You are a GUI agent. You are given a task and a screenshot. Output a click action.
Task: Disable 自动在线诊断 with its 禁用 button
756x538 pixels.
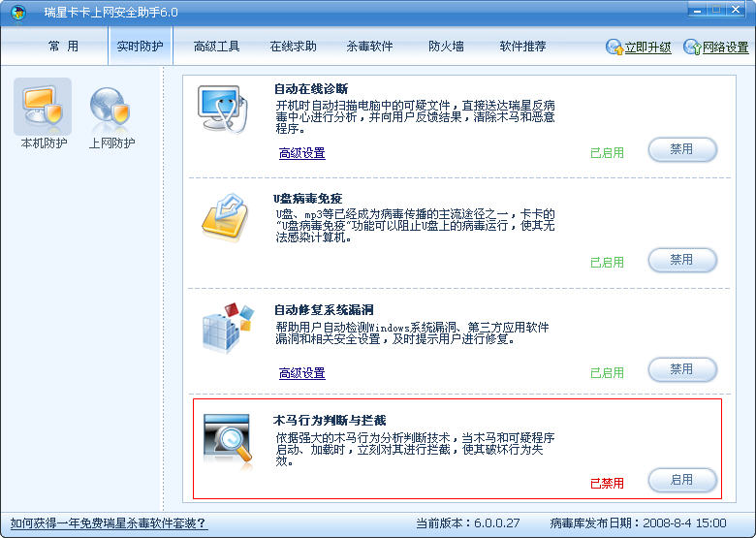coord(682,149)
